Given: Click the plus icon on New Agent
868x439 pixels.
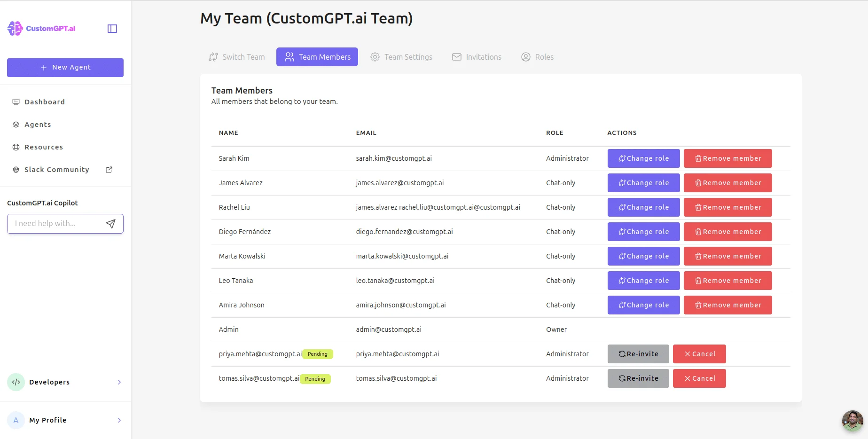Looking at the screenshot, I should 44,68.
